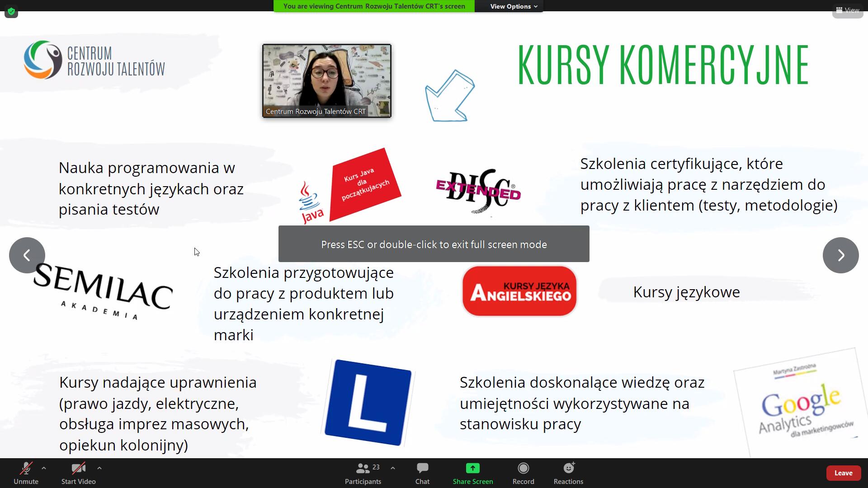Click the View button at the top right
Viewport: 868px width, 488px height.
click(x=847, y=10)
